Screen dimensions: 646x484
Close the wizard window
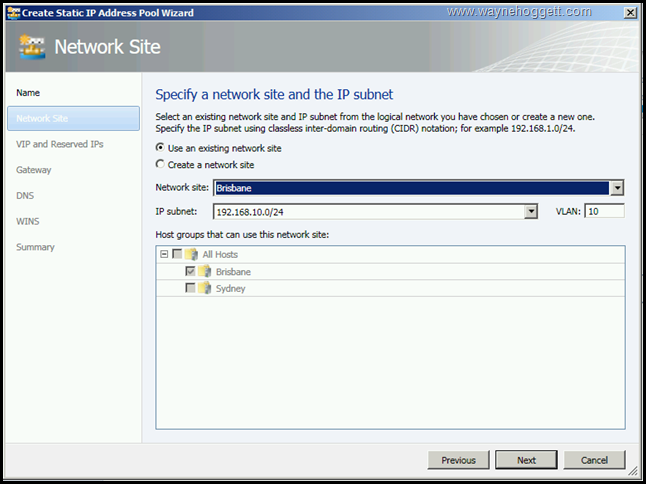click(x=630, y=13)
